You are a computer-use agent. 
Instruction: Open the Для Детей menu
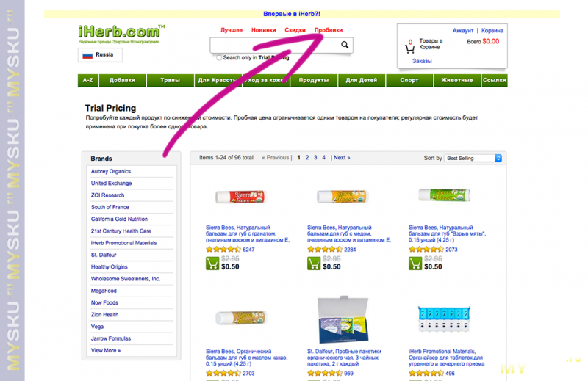pyautogui.click(x=362, y=80)
